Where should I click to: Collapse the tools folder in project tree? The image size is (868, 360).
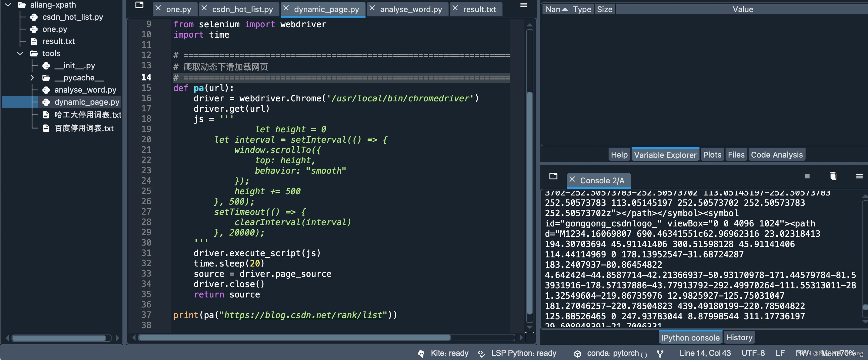click(20, 53)
